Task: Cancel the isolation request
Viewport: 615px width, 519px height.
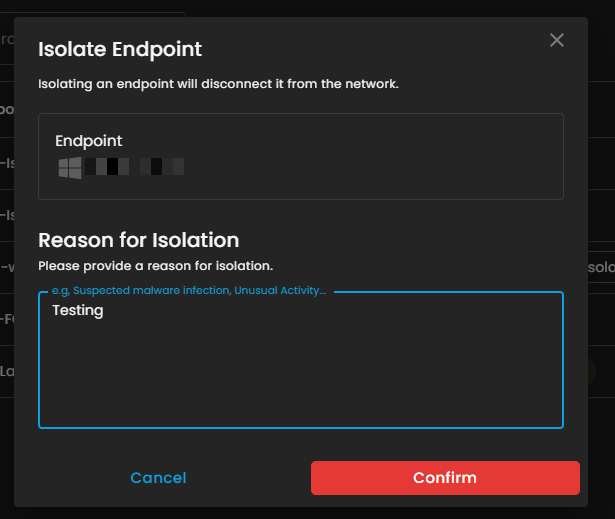Action: (x=158, y=478)
